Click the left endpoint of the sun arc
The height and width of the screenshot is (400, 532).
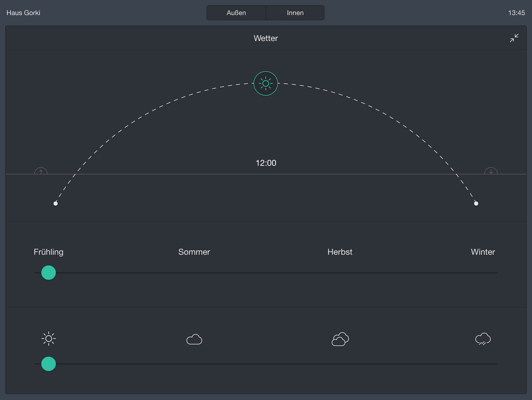[56, 204]
